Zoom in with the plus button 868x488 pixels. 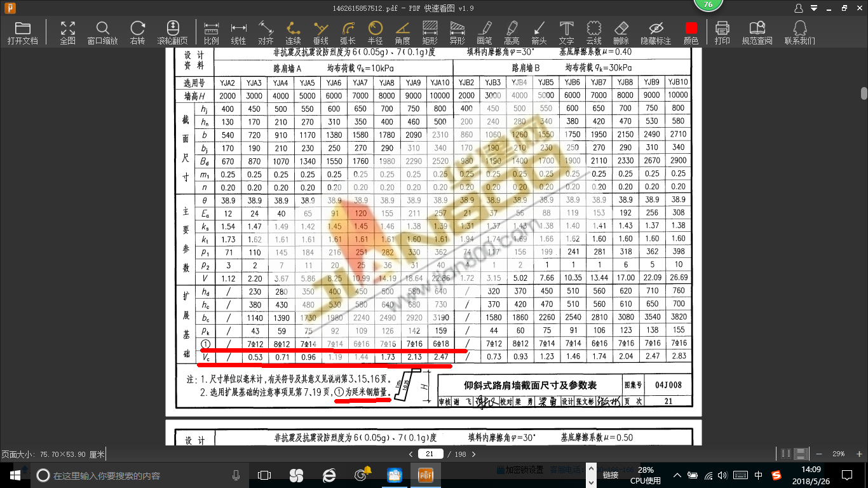point(858,454)
